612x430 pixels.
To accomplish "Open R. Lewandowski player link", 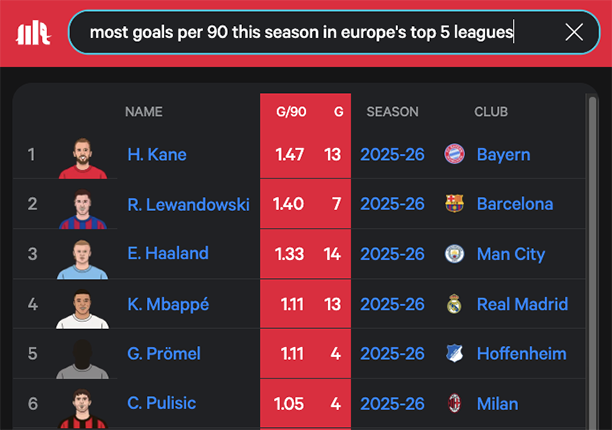I will 188,204.
